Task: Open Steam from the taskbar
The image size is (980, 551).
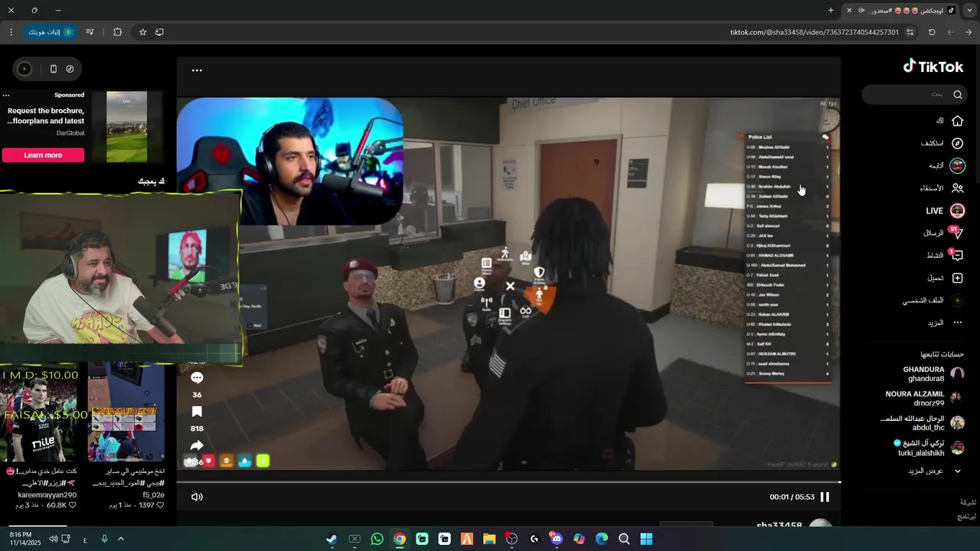Action: click(x=332, y=539)
